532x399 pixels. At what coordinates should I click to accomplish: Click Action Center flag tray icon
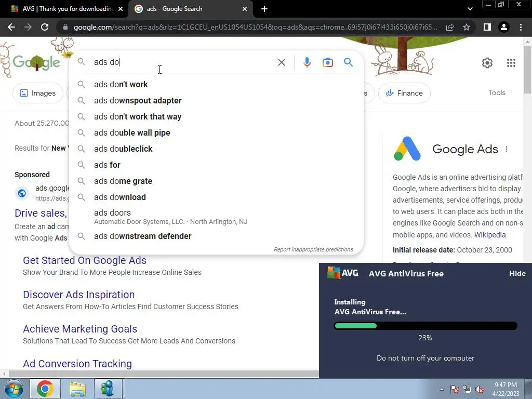click(x=454, y=389)
